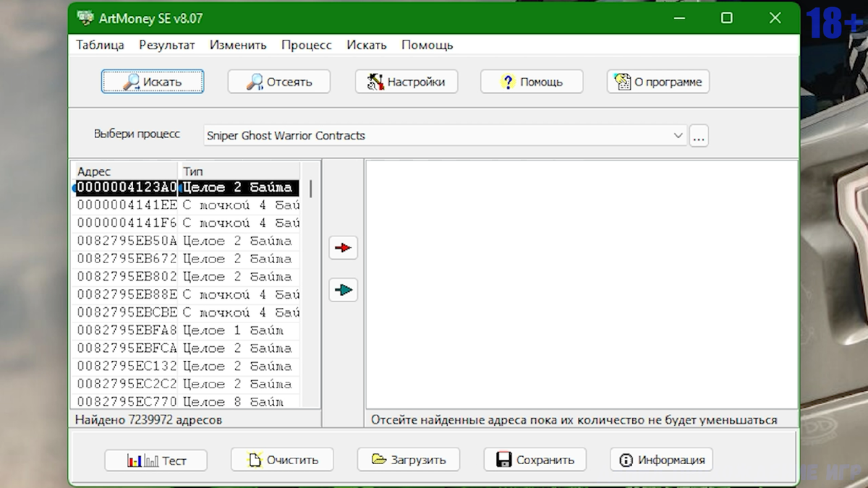
Task: Open Настройки settings button
Action: coord(406,82)
